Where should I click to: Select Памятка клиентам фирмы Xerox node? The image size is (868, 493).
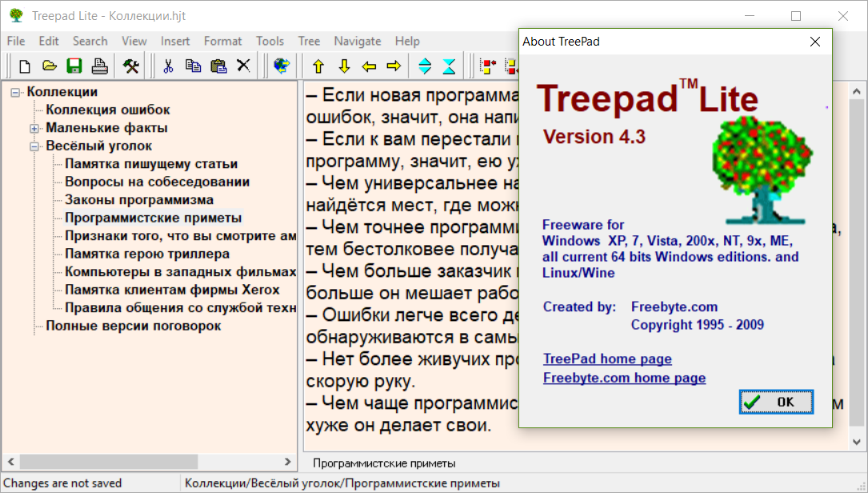point(172,290)
